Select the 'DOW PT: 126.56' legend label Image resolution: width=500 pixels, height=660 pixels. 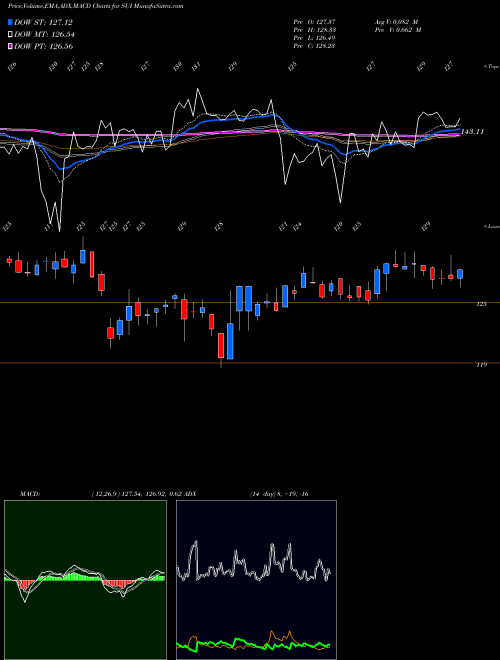tap(43, 46)
